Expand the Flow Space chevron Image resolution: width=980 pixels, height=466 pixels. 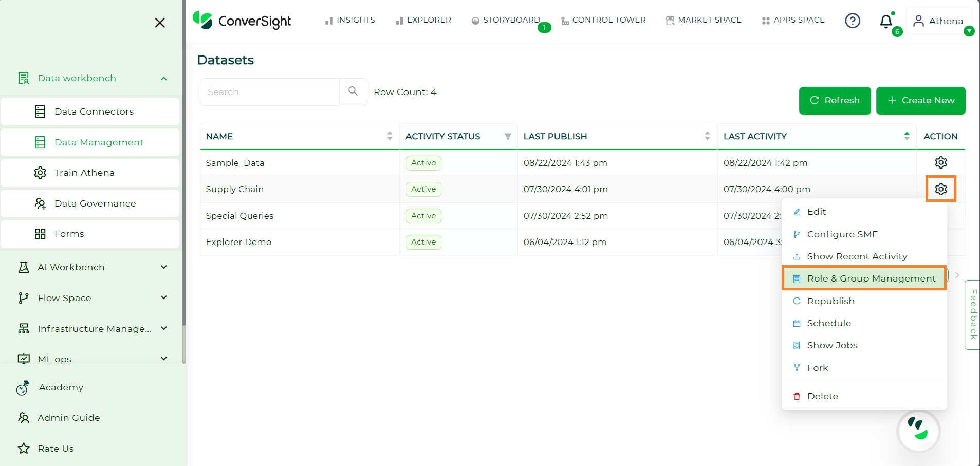164,297
